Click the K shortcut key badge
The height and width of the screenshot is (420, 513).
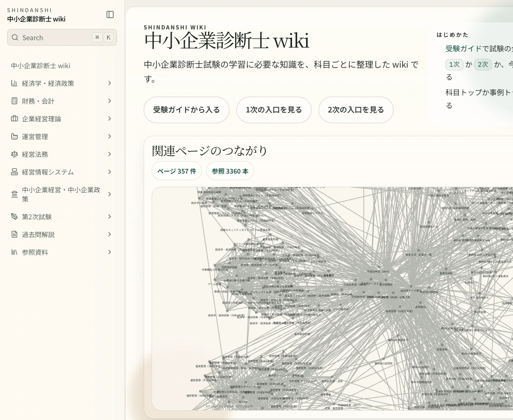click(x=108, y=37)
